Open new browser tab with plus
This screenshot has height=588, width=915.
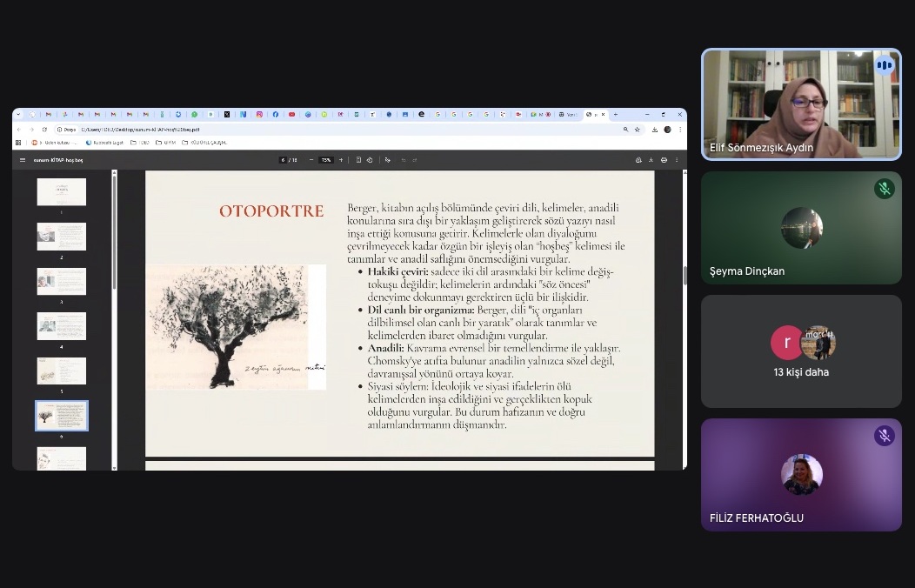(616, 114)
